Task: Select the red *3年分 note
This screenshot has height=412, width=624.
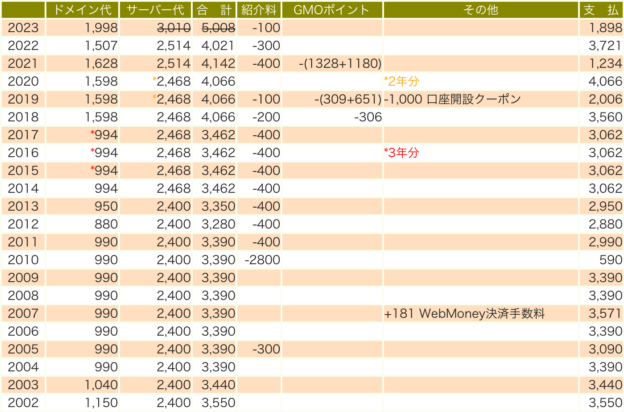Action: [x=403, y=153]
